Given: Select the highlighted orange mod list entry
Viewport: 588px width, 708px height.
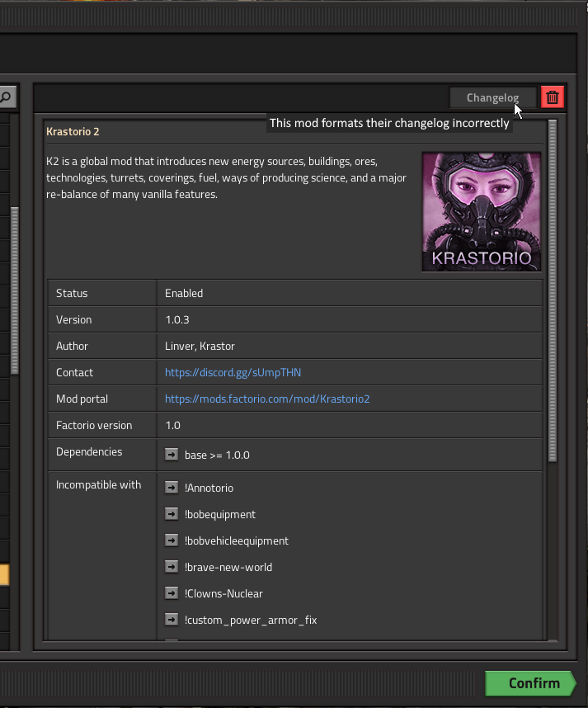Looking at the screenshot, I should click(4, 574).
